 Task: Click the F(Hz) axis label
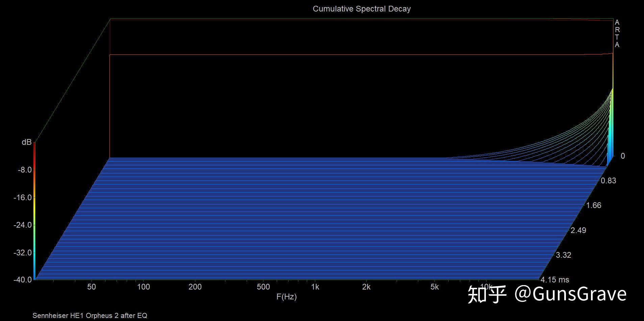(287, 297)
